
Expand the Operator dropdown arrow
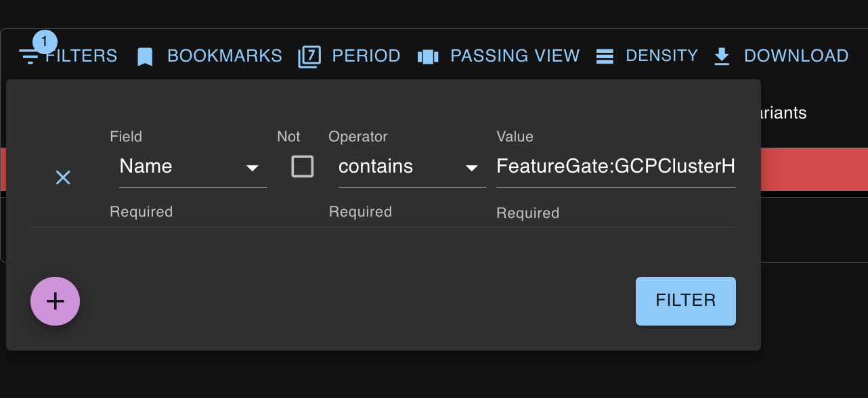[472, 167]
